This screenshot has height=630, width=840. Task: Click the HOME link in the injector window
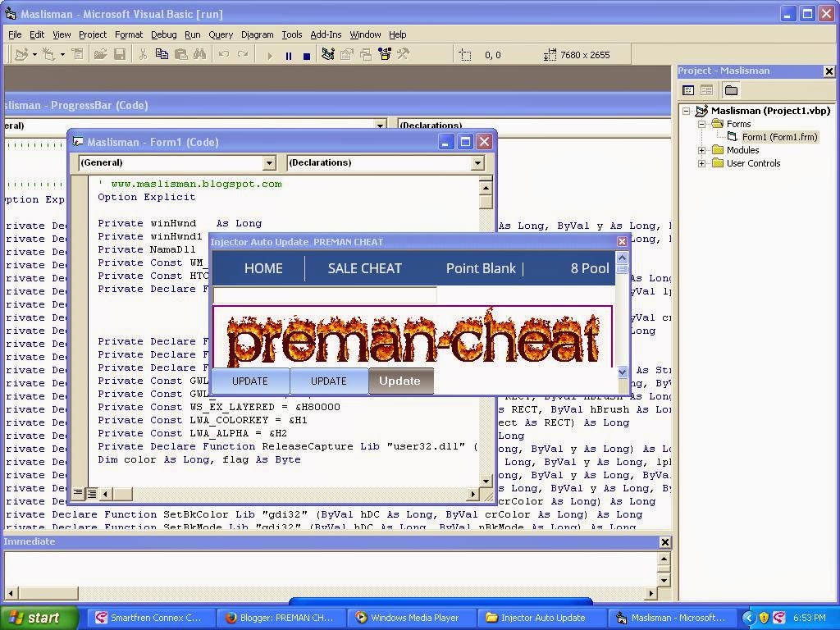[x=263, y=268]
